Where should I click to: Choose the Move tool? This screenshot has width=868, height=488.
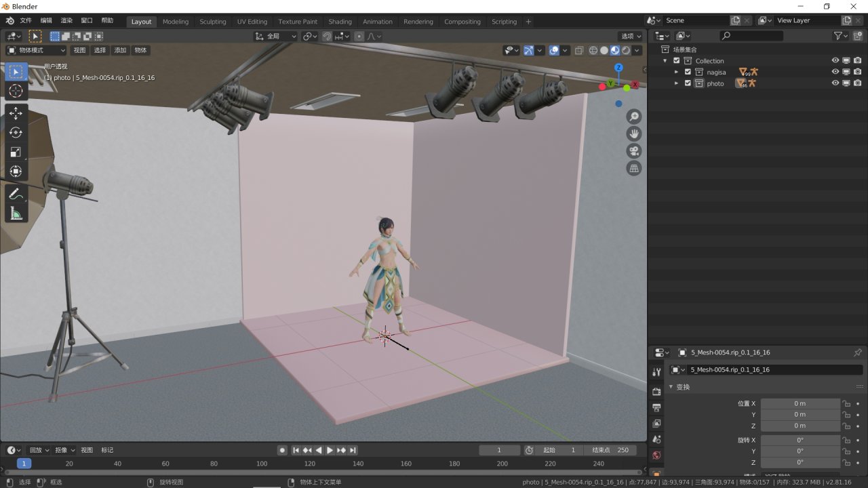tap(16, 113)
